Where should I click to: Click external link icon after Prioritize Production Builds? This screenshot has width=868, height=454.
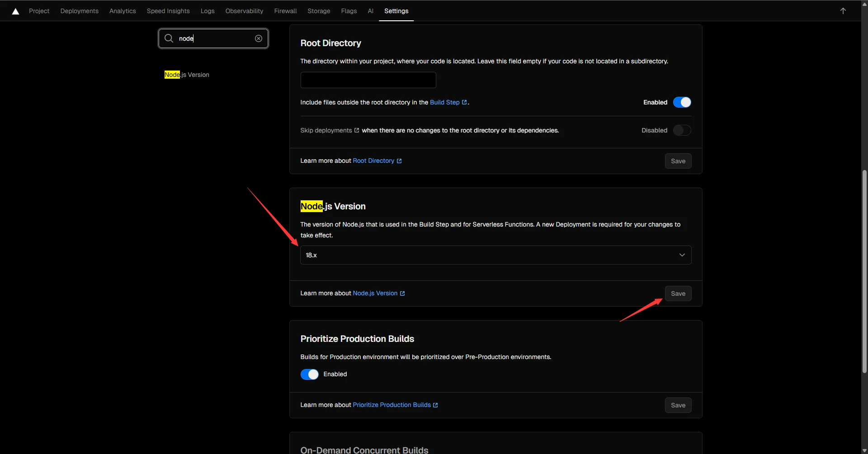coord(435,405)
